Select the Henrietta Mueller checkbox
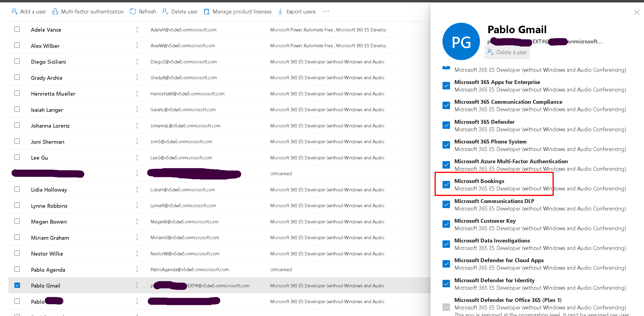 pos(17,93)
